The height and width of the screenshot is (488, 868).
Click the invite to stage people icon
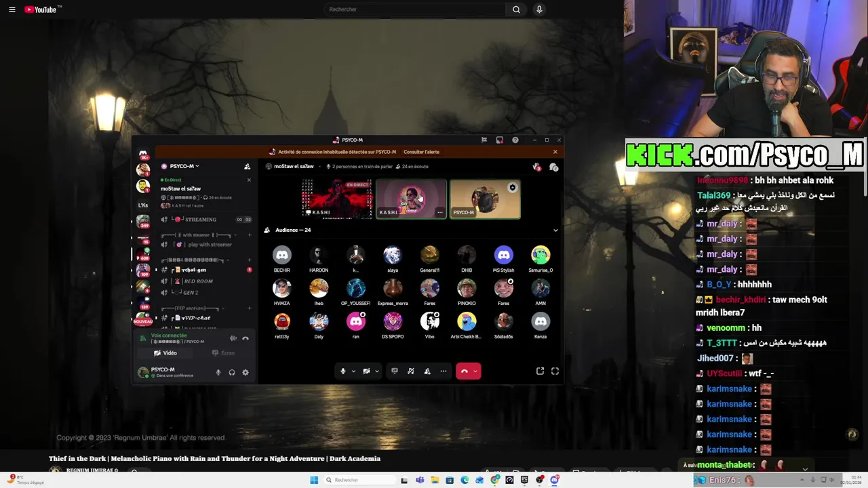[427, 371]
